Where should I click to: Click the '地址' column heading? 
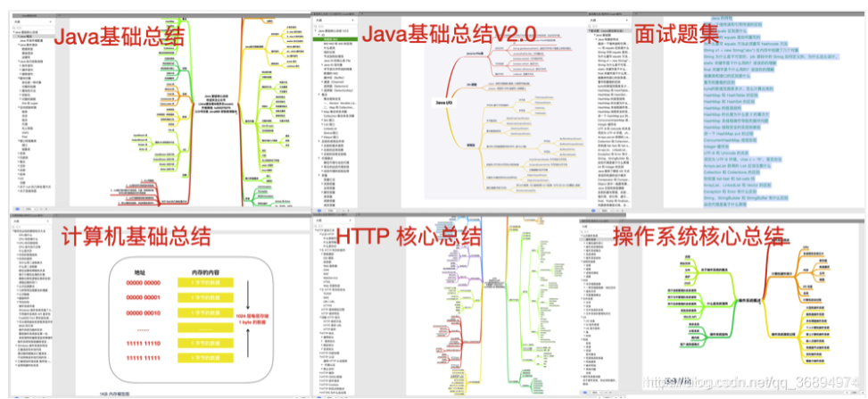point(140,272)
